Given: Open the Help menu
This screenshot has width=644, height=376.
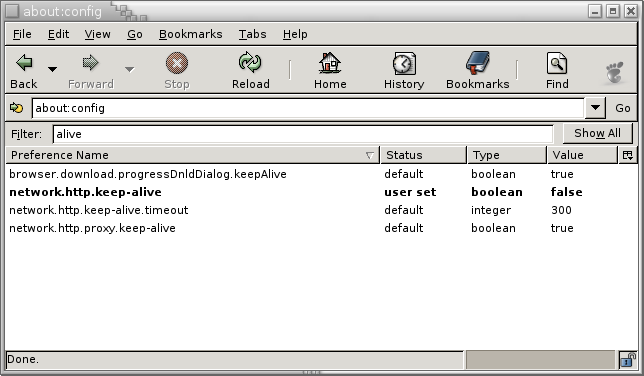Looking at the screenshot, I should click(x=295, y=34).
